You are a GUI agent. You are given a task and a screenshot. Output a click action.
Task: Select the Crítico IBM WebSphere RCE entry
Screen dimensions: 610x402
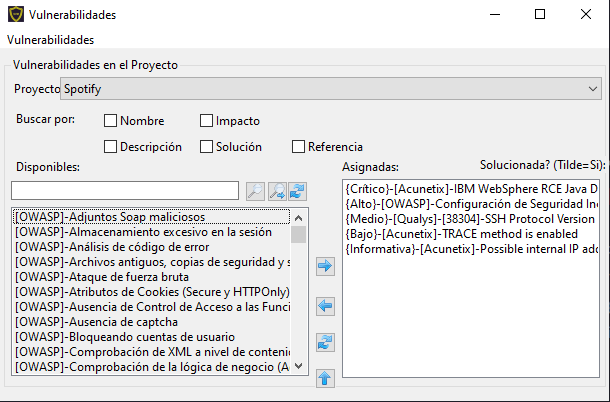pyautogui.click(x=470, y=188)
